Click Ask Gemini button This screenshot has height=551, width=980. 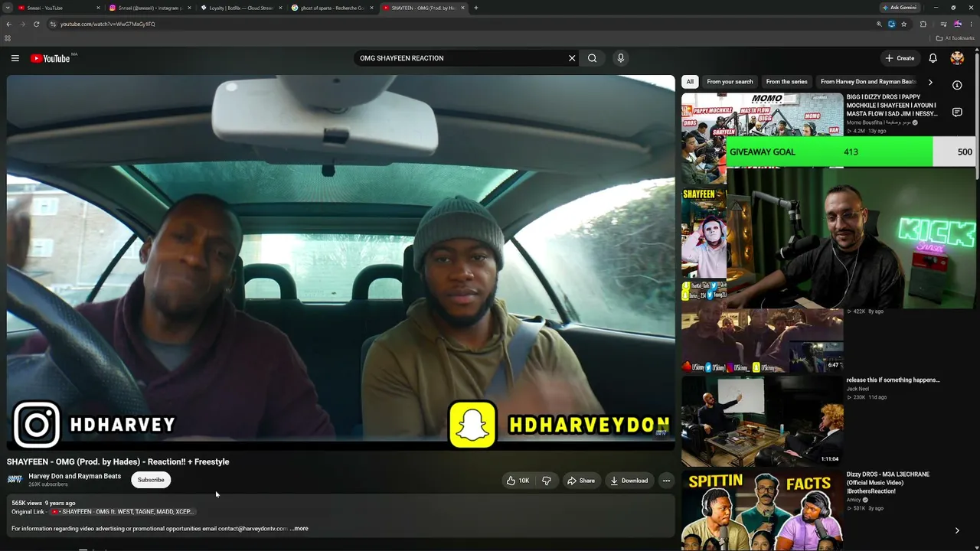tap(900, 8)
